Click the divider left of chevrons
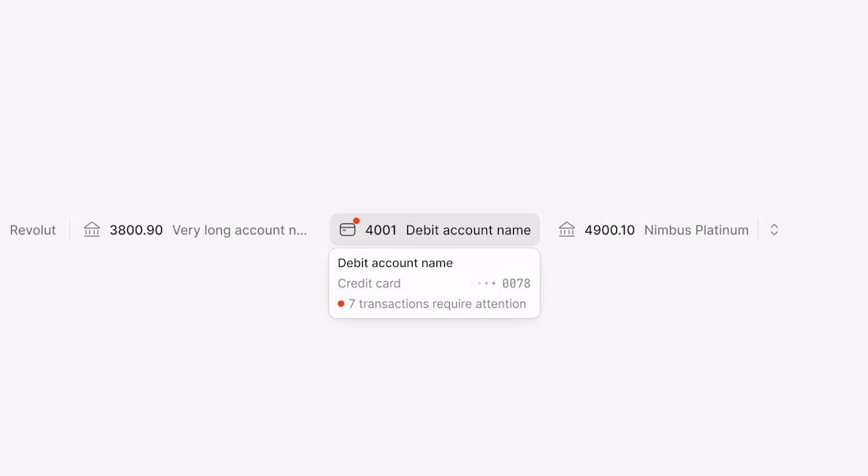The width and height of the screenshot is (868, 476). [x=758, y=230]
